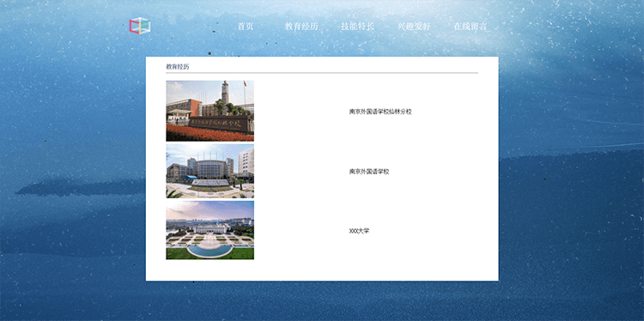Viewport: 644px width, 321px height.
Task: Click the fountain pool in university photo
Action: [x=210, y=251]
